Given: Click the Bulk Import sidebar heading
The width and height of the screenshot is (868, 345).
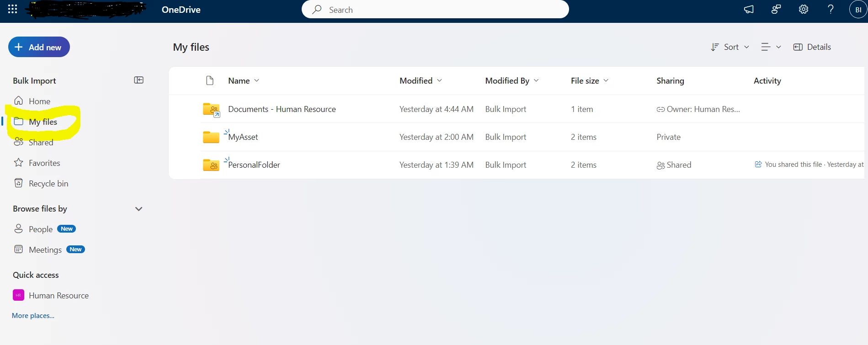Looking at the screenshot, I should 34,80.
